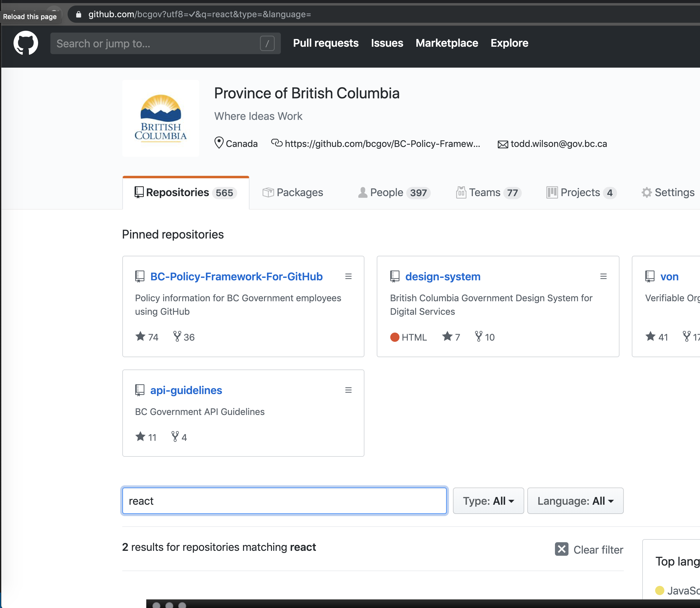The height and width of the screenshot is (608, 700).
Task: Open the Language: All dropdown
Action: [x=575, y=501]
